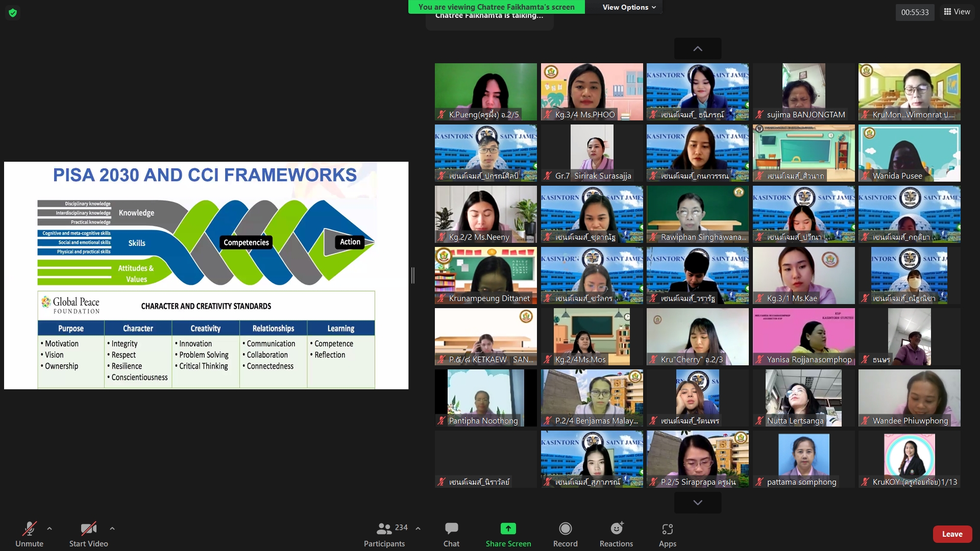Image resolution: width=980 pixels, height=551 pixels.
Task: Click the green encryption shield icon
Action: pos(13,13)
